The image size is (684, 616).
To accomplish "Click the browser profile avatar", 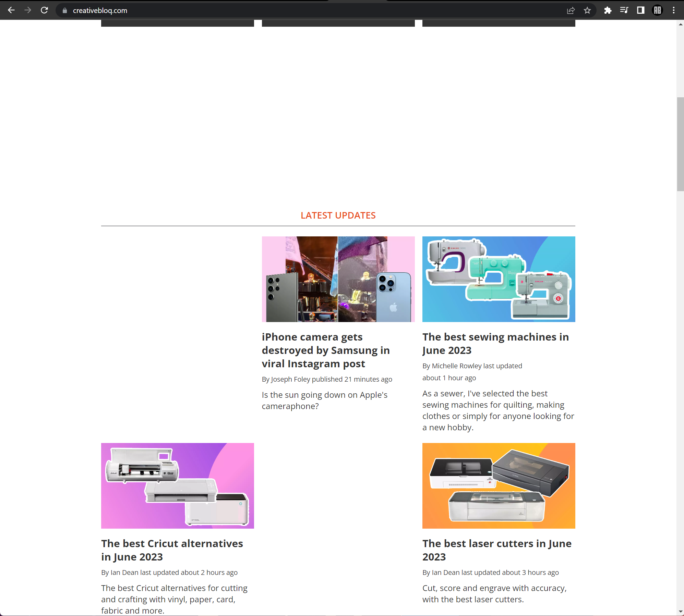I will tap(657, 10).
